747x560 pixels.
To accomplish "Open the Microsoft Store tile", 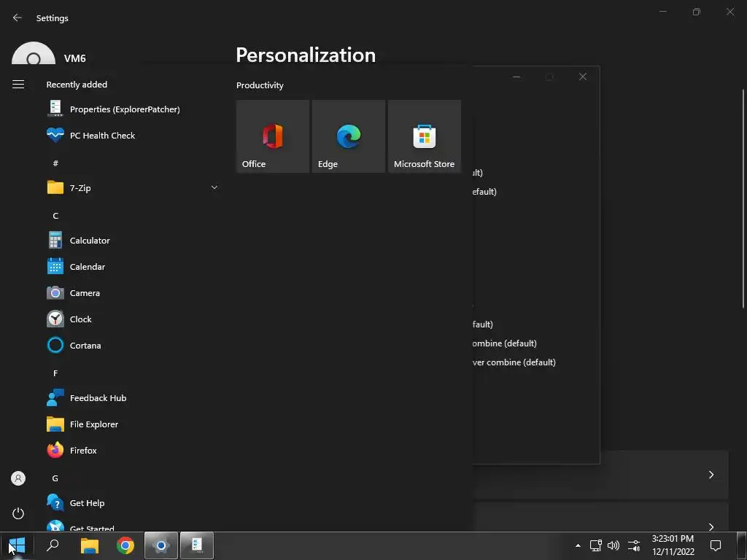I will tap(425, 136).
